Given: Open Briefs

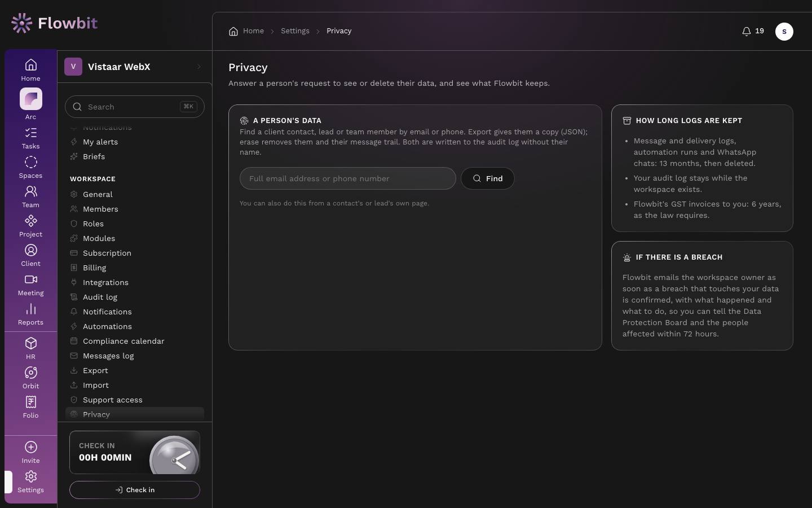Looking at the screenshot, I should point(135,156).
